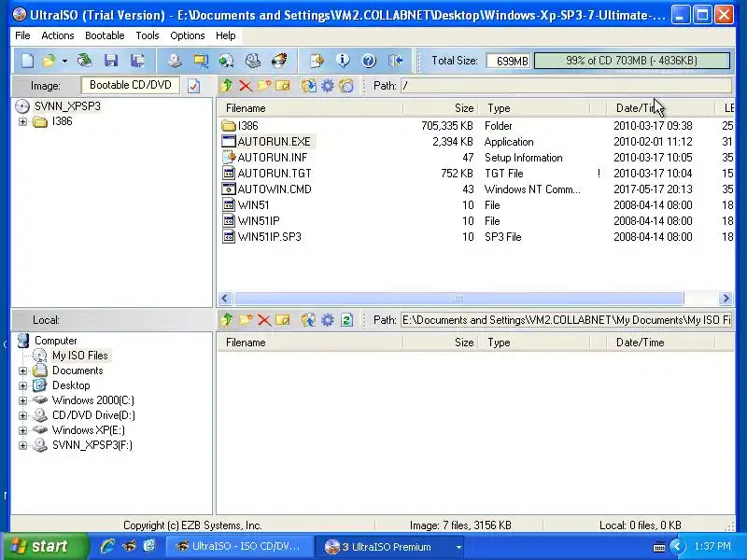The width and height of the screenshot is (747, 560).
Task: Open image Properties with the info icon
Action: [x=343, y=61]
